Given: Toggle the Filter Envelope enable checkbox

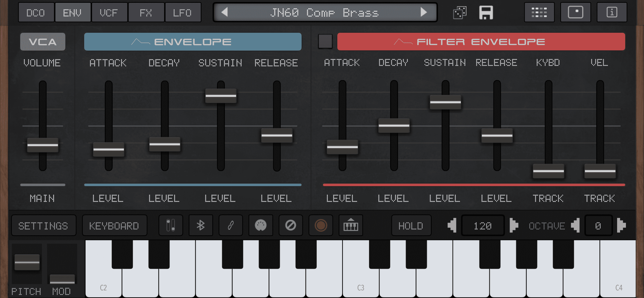Looking at the screenshot, I should (x=325, y=41).
